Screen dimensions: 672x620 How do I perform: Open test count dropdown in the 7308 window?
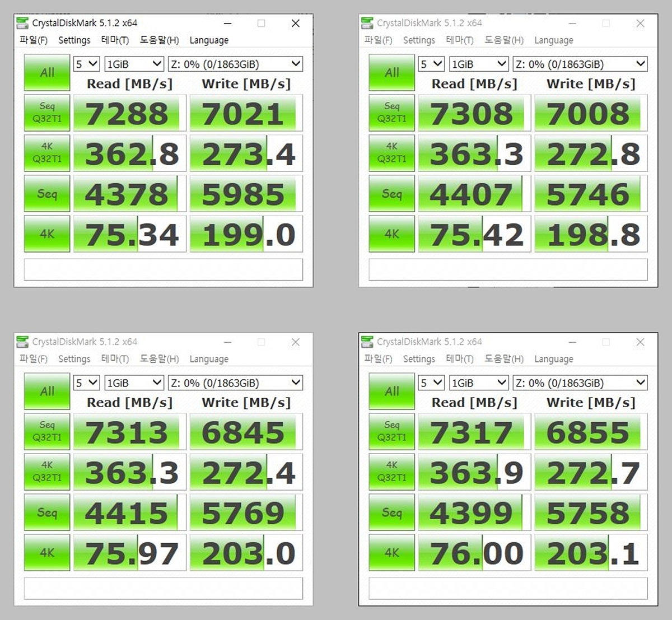(432, 64)
